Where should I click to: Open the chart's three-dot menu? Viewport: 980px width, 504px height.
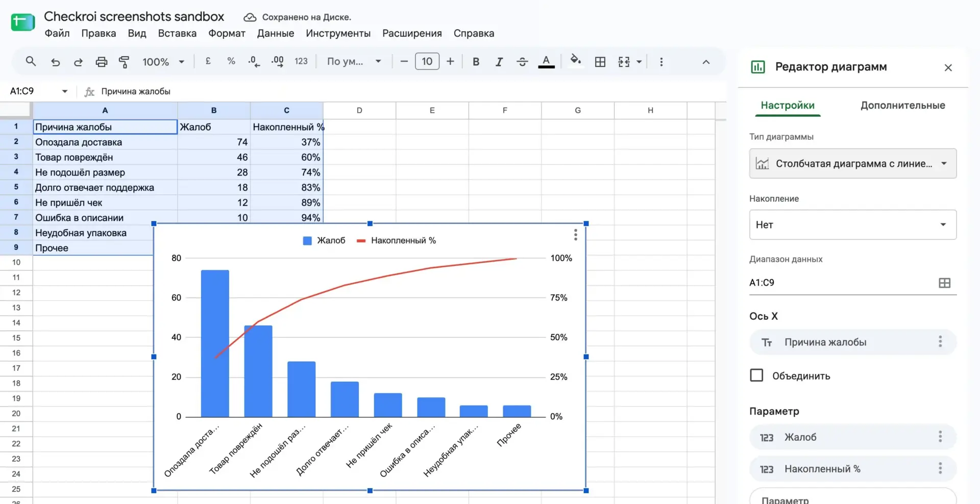575,235
